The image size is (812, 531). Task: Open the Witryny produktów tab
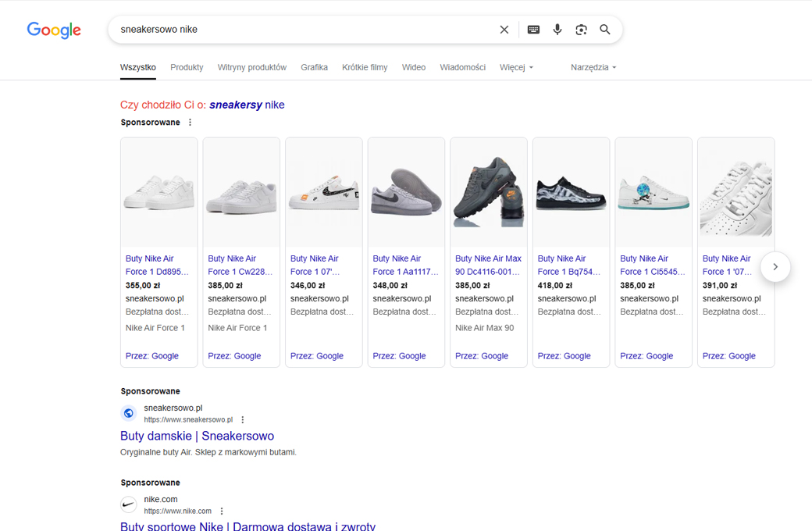[x=251, y=67]
